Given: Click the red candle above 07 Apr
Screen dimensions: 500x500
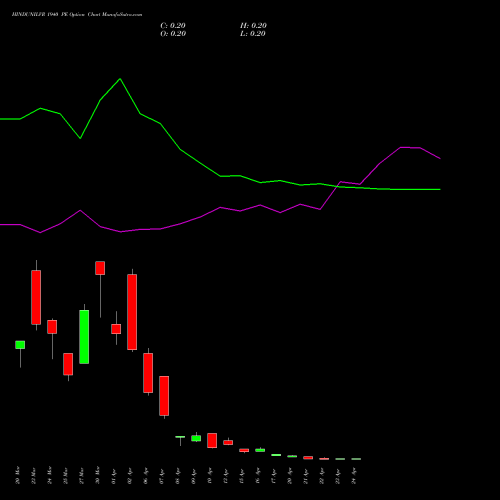Looking at the screenshot, I should 164,396.
